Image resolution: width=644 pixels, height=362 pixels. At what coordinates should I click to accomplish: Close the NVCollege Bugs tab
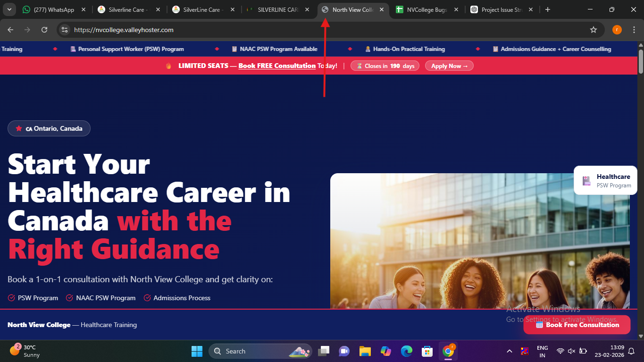point(456,9)
